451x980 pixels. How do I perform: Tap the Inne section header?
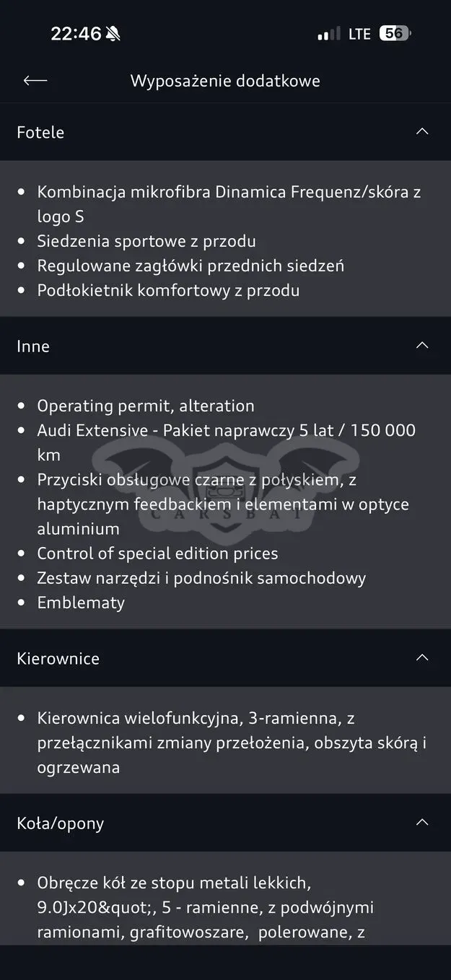pos(225,346)
